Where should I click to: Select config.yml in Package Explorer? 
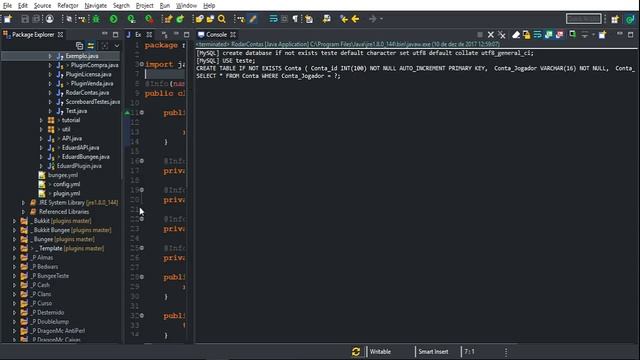(66, 184)
